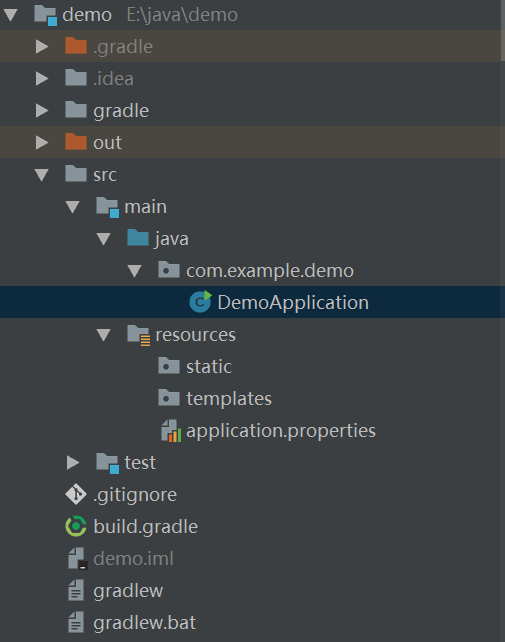Collapse the com.example.demo package arrow

(135, 271)
